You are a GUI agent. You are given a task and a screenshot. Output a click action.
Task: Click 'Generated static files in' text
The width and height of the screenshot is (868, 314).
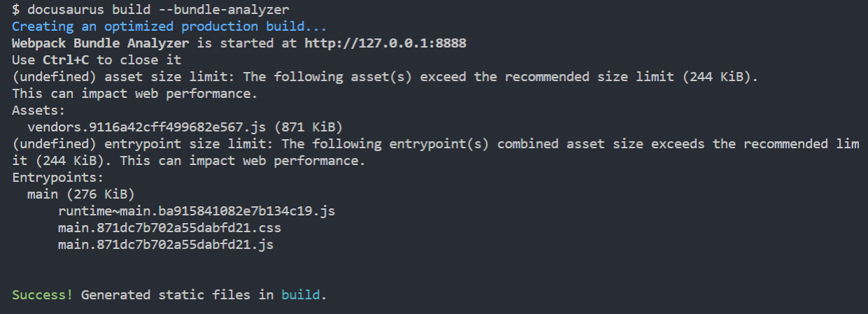pos(178,294)
